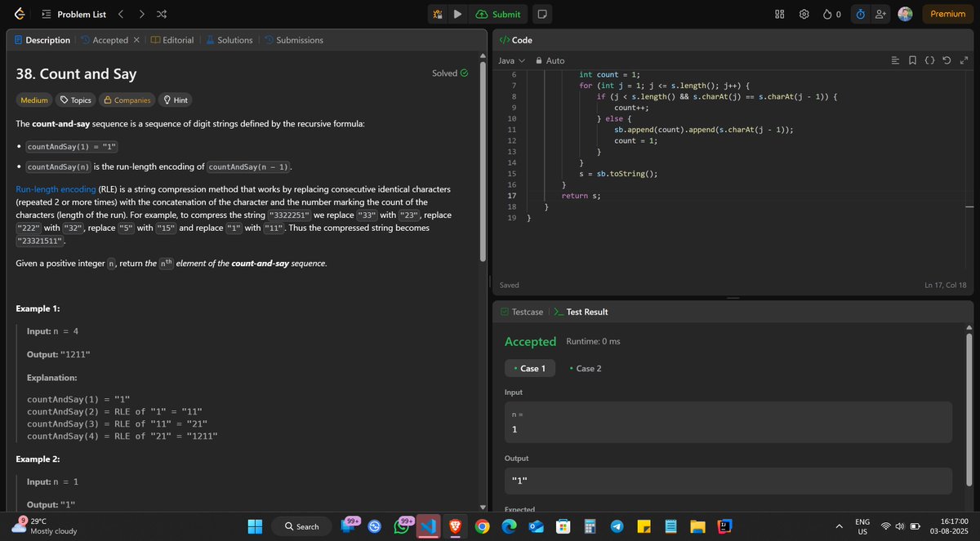Toggle the Auto lock option
The height and width of the screenshot is (541, 980).
[550, 60]
